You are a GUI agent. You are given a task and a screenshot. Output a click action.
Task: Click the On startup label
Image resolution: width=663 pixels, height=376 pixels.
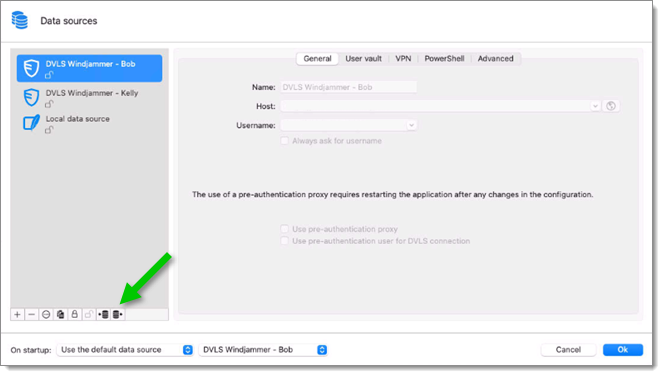coord(31,350)
